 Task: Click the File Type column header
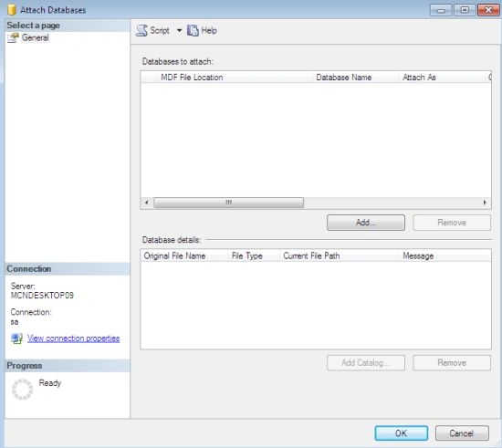(x=254, y=255)
